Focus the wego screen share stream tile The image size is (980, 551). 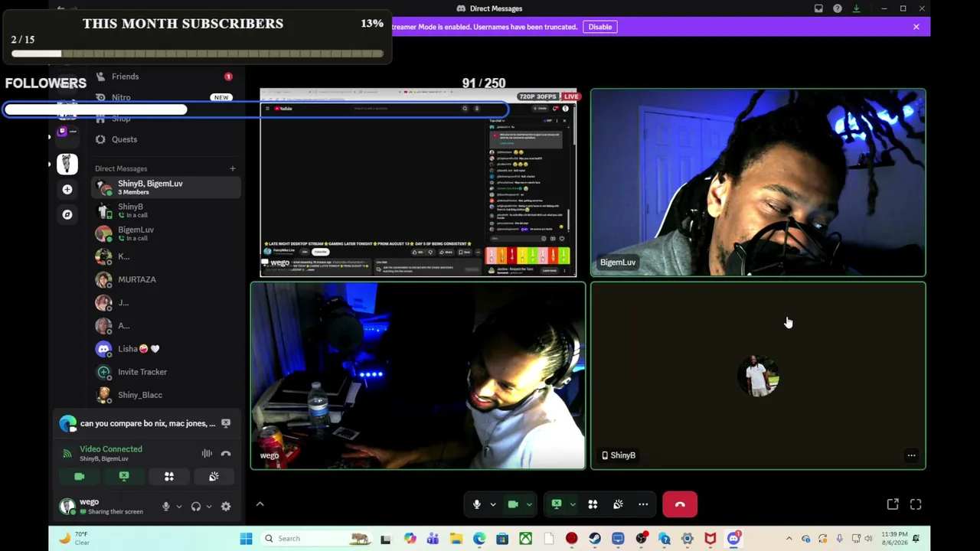418,182
